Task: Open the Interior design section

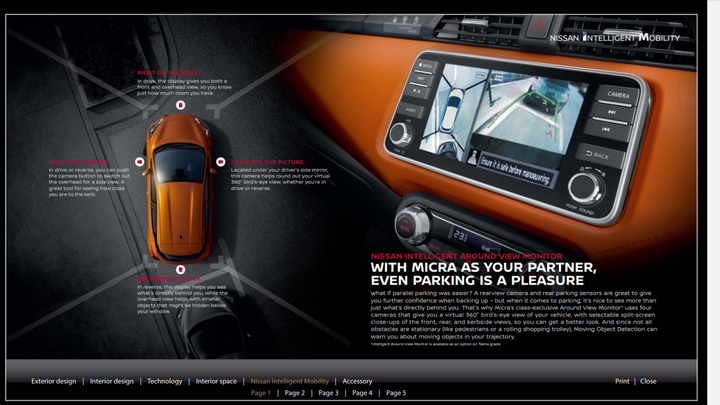Action: pyautogui.click(x=112, y=381)
